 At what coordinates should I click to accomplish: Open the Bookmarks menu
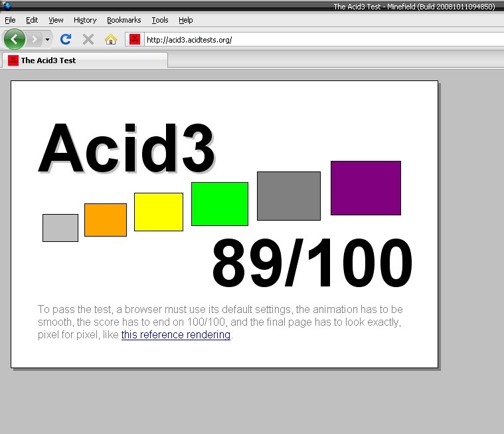pyautogui.click(x=124, y=20)
